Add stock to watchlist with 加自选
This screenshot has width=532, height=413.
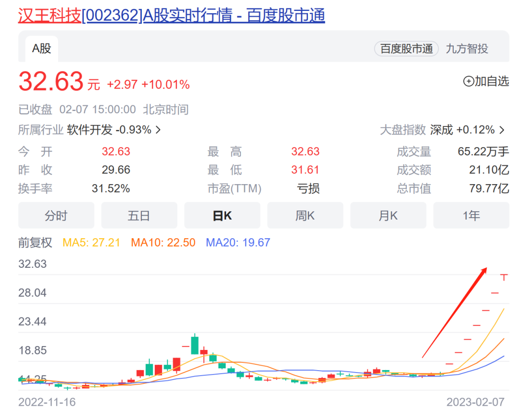click(x=486, y=81)
